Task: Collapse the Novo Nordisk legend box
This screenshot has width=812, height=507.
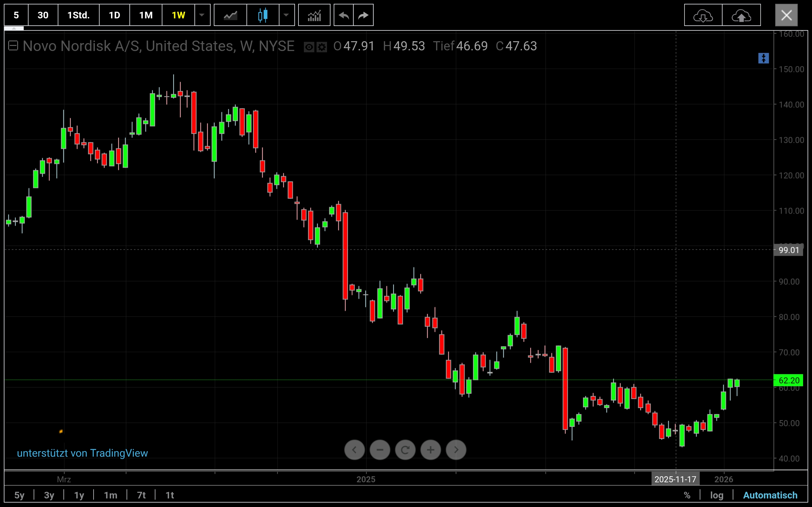Action: click(x=13, y=46)
